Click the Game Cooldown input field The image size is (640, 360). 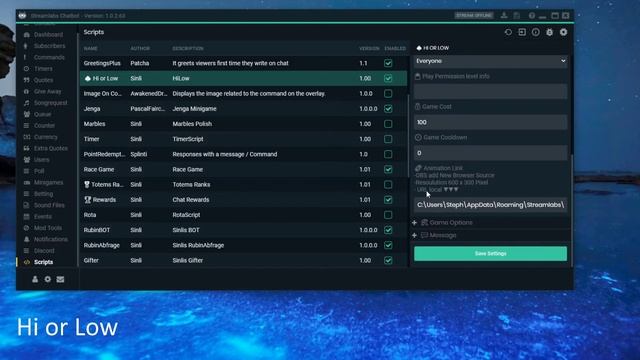[x=490, y=153]
